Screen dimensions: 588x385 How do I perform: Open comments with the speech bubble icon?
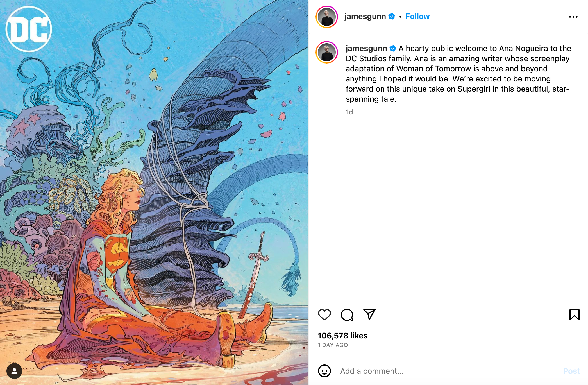click(347, 315)
